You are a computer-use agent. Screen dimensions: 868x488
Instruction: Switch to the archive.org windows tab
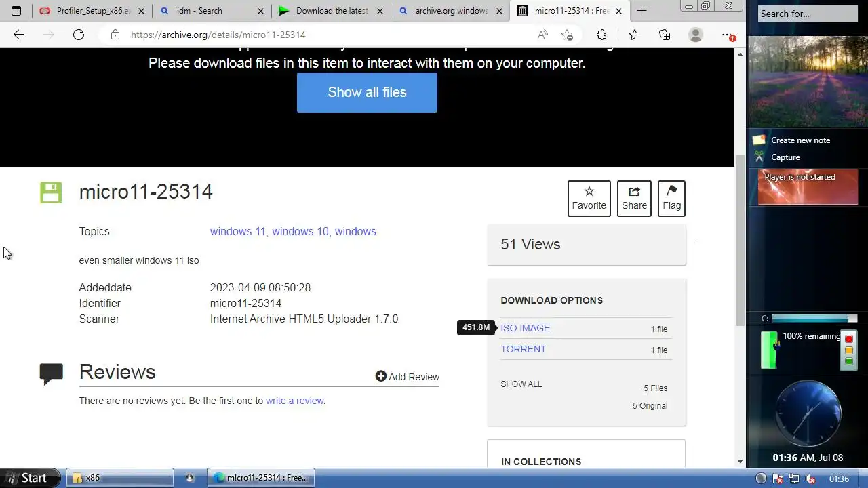pos(451,11)
